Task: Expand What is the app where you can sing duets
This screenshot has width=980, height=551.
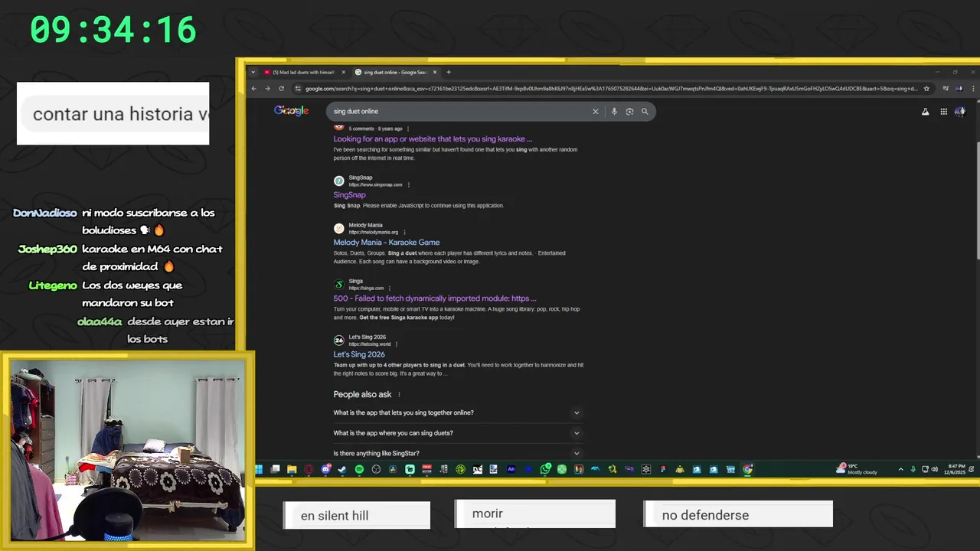Action: (x=457, y=433)
